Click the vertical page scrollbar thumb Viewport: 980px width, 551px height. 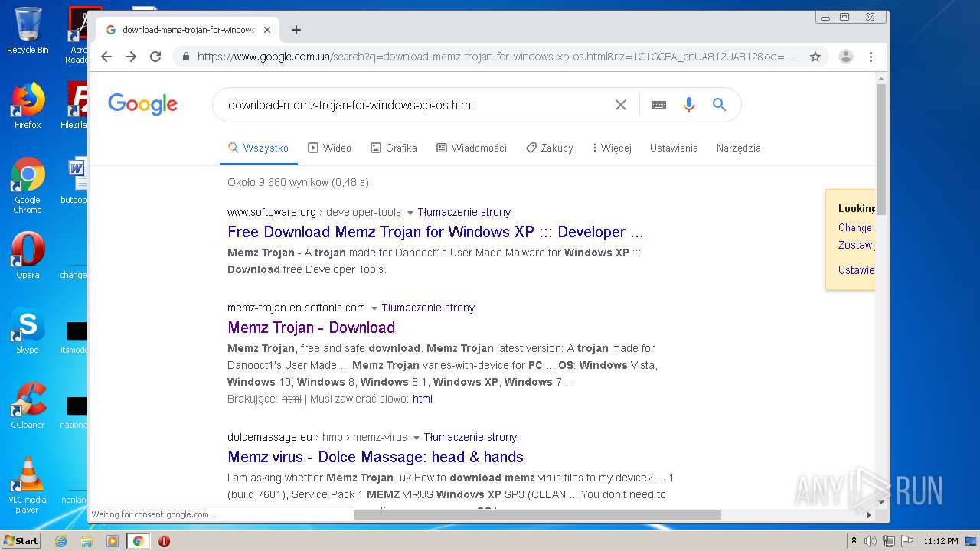point(880,149)
